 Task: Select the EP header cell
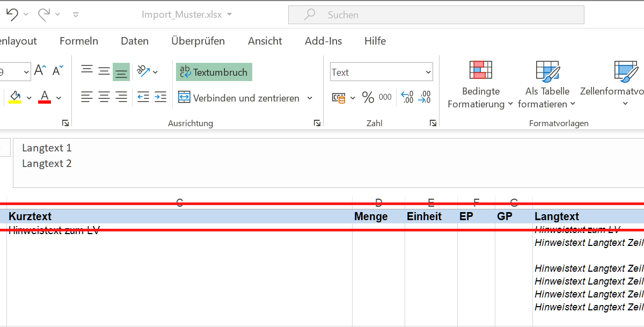click(476, 216)
